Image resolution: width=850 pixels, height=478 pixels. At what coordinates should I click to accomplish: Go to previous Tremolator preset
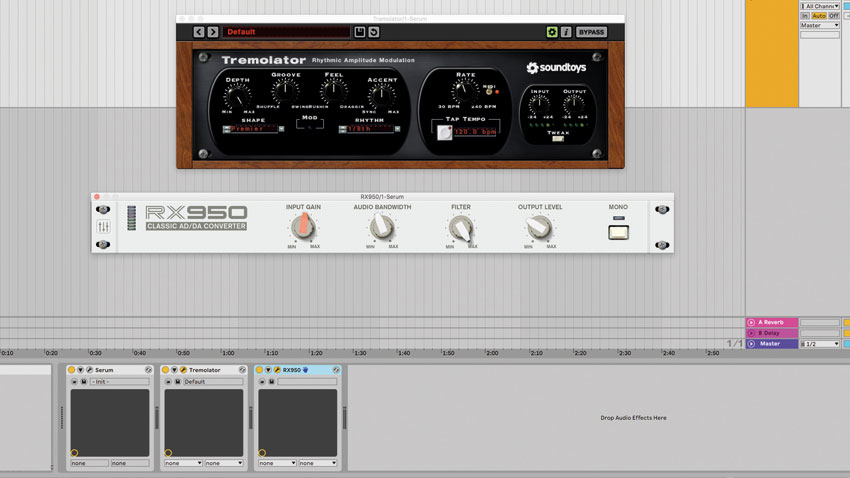pyautogui.click(x=199, y=32)
